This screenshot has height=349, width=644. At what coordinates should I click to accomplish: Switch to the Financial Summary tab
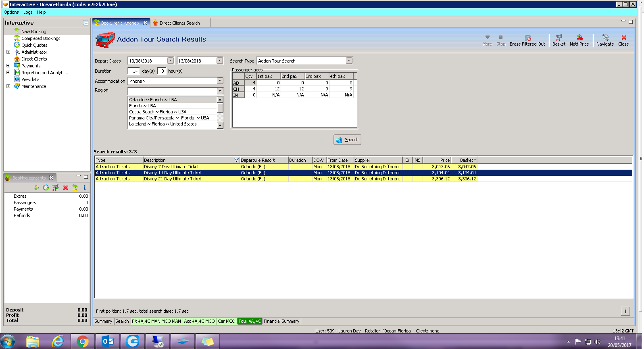coord(281,321)
